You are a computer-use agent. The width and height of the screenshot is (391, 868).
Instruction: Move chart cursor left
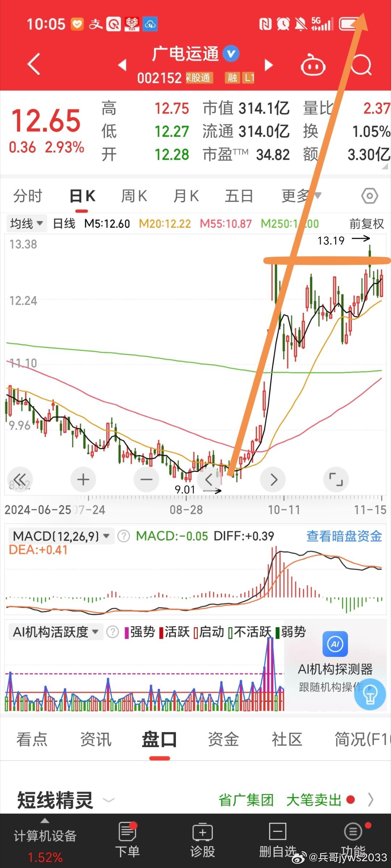point(209,479)
